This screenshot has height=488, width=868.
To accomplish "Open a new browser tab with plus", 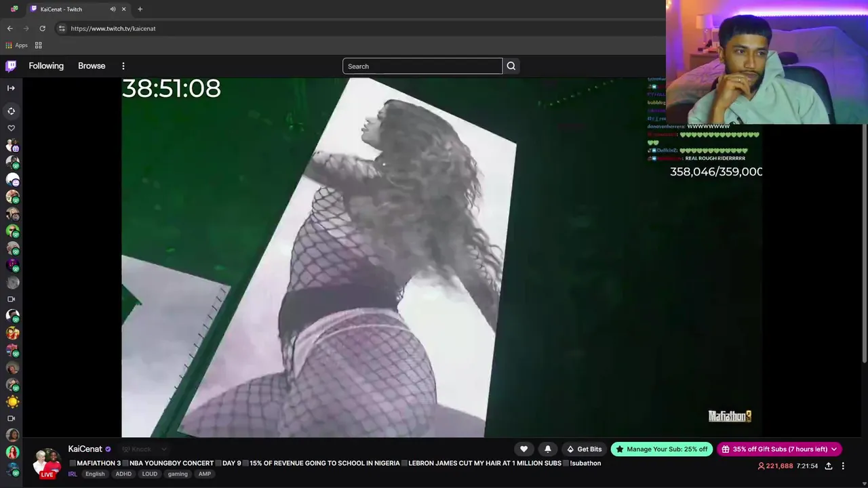I will coord(140,9).
